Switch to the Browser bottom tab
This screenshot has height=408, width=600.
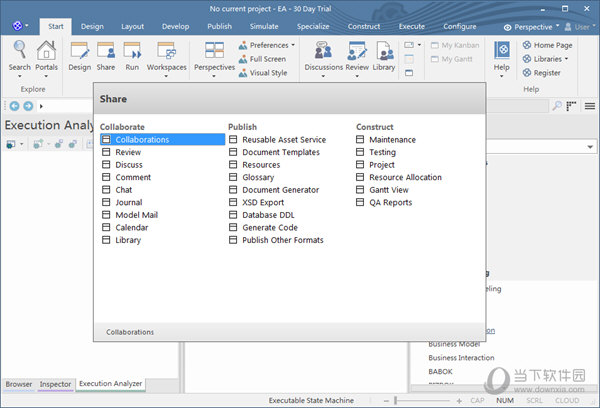pyautogui.click(x=19, y=384)
